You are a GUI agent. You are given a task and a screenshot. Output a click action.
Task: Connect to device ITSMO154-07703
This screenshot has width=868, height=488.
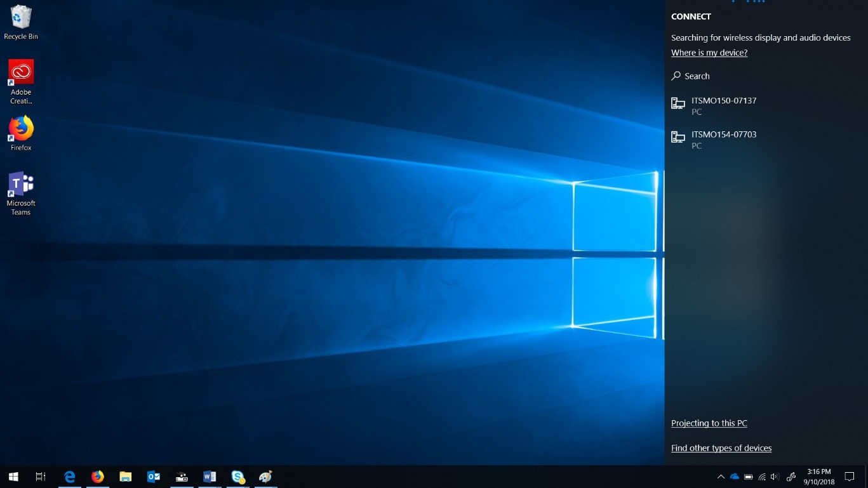(x=766, y=140)
